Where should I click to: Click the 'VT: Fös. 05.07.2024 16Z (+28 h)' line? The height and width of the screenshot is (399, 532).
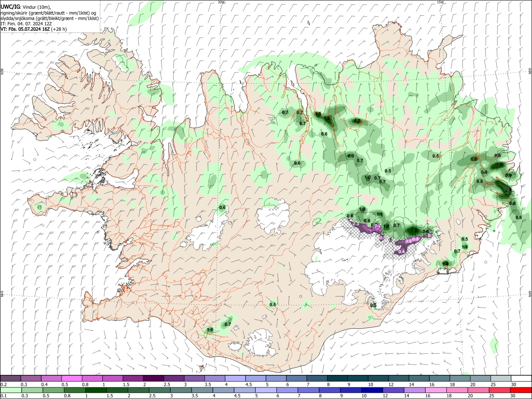[34, 29]
